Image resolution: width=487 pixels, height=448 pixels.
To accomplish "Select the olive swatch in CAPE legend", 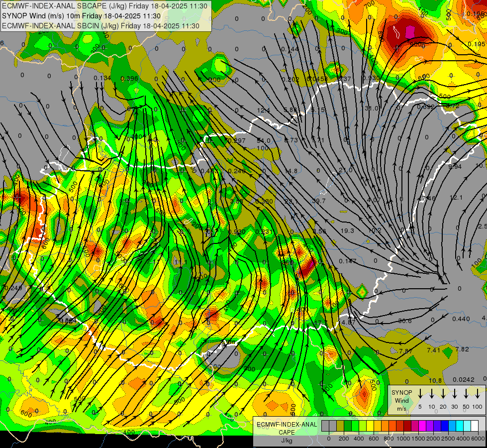I will (x=340, y=426).
